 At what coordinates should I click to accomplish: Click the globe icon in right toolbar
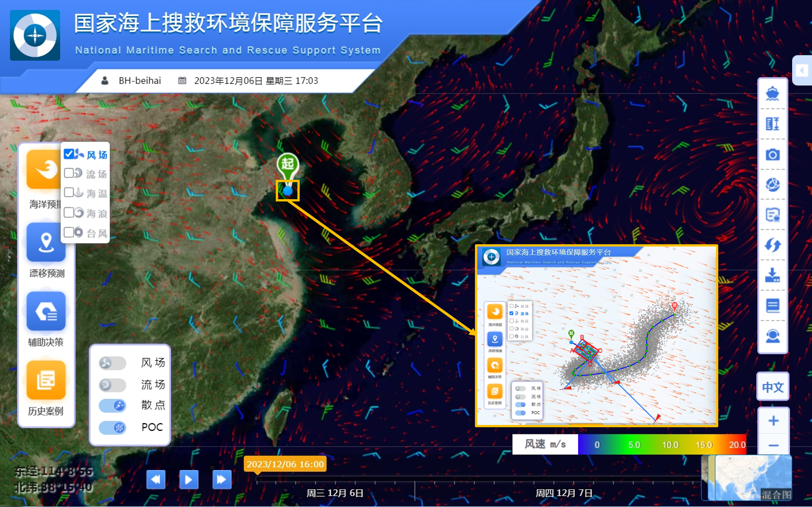pyautogui.click(x=772, y=185)
